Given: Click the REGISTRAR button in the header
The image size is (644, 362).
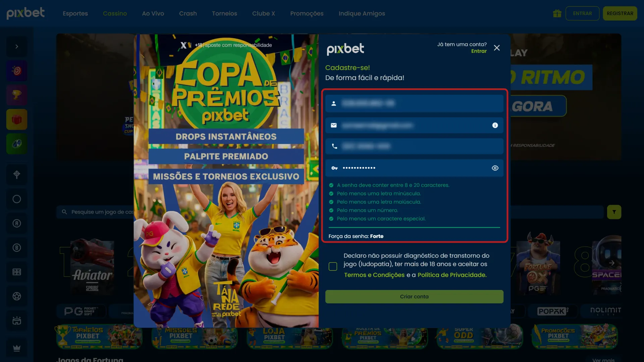Looking at the screenshot, I should pos(620,13).
